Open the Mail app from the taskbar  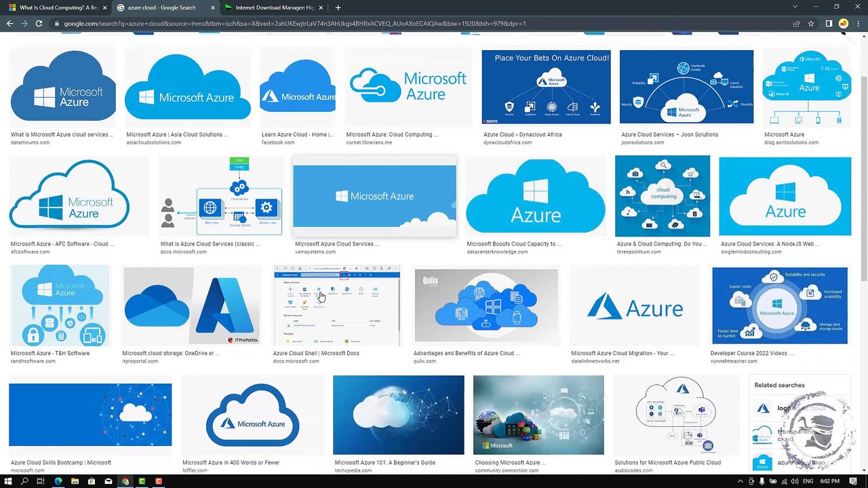point(108,482)
